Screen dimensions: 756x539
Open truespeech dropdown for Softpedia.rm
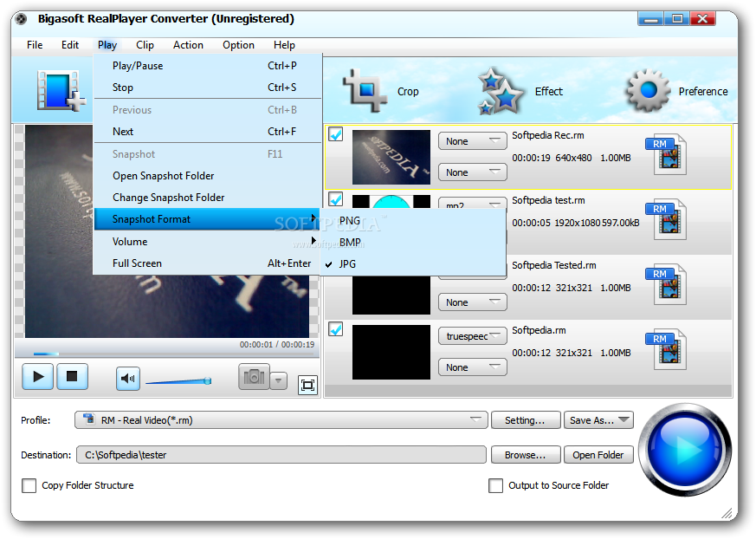point(473,336)
